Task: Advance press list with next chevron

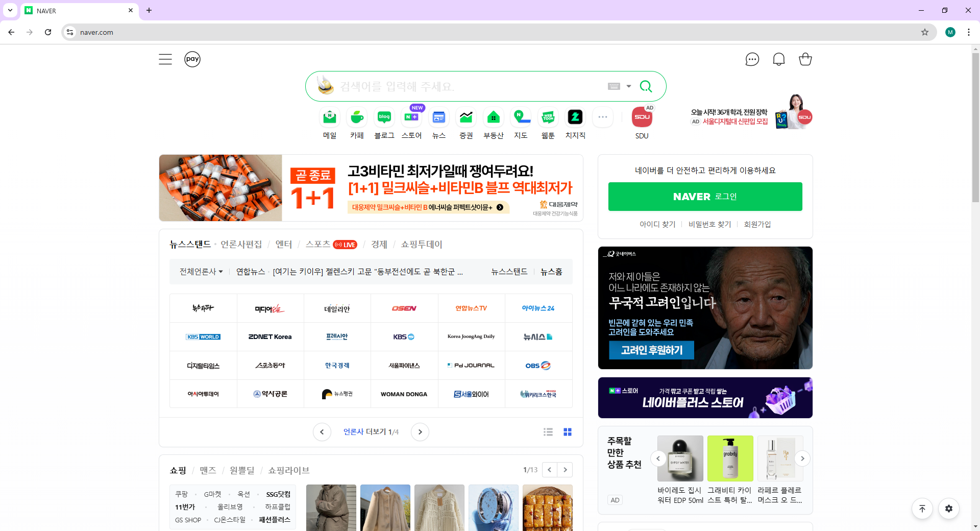Action: 420,431
